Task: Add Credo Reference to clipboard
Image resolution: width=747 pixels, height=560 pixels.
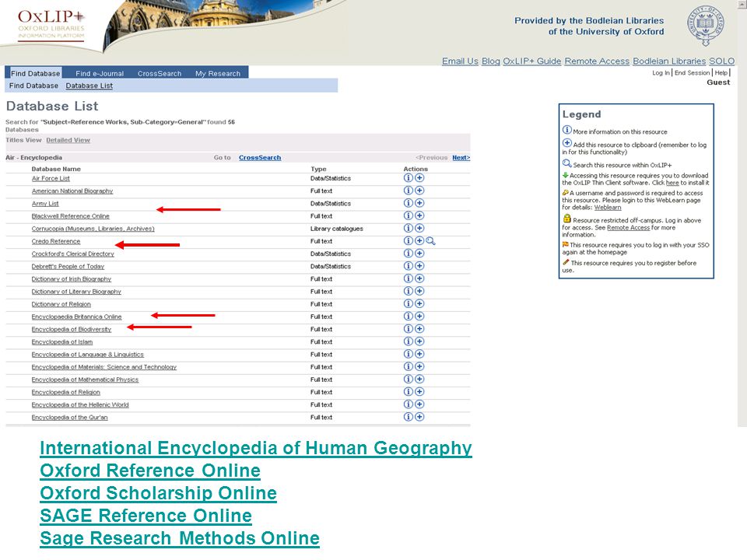Action: (x=419, y=241)
